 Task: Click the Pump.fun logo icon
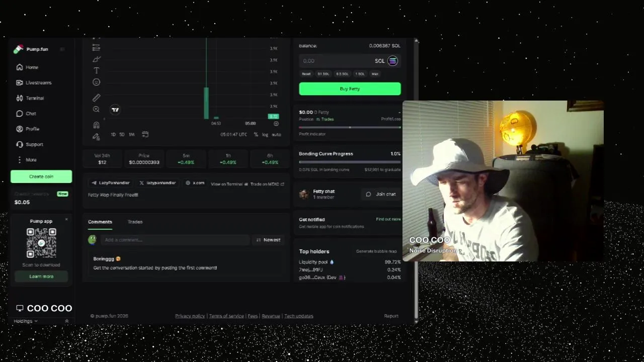tap(19, 49)
